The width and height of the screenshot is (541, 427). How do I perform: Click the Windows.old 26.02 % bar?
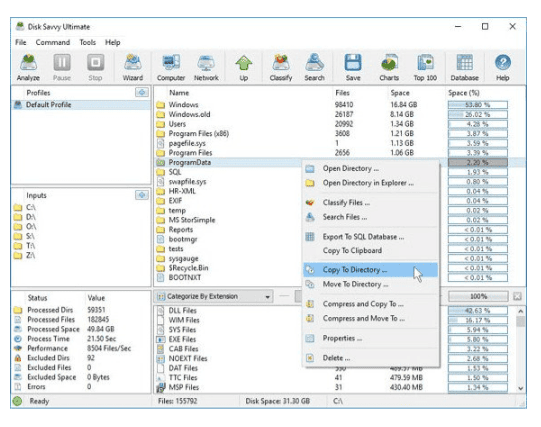point(478,114)
